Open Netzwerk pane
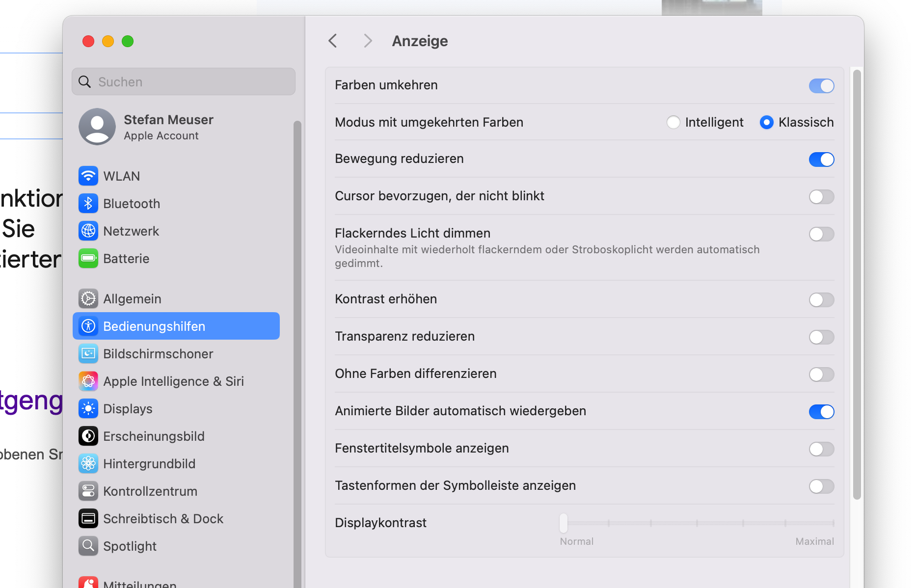This screenshot has width=916, height=588. [x=176, y=231]
